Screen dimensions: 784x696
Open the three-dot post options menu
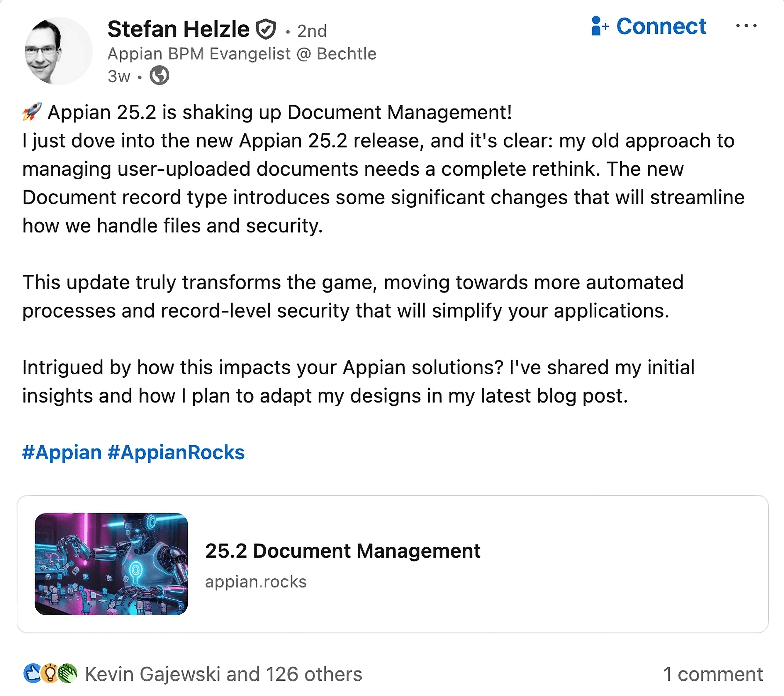(x=746, y=26)
